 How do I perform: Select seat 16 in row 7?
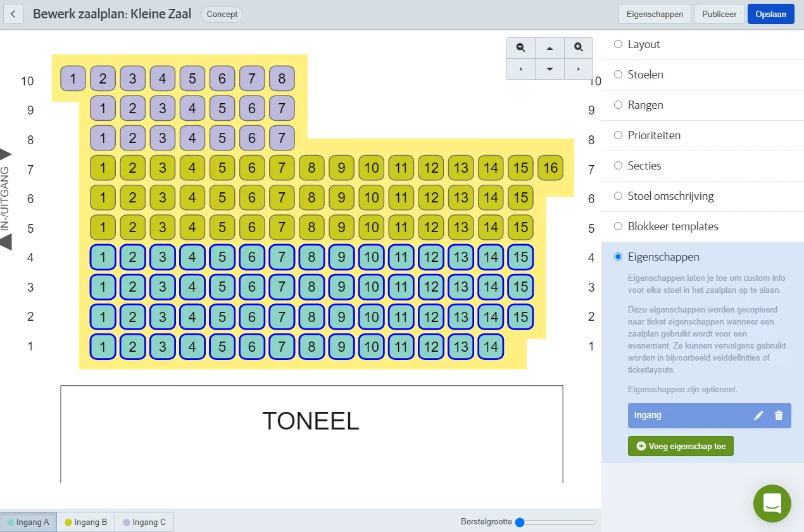click(550, 168)
